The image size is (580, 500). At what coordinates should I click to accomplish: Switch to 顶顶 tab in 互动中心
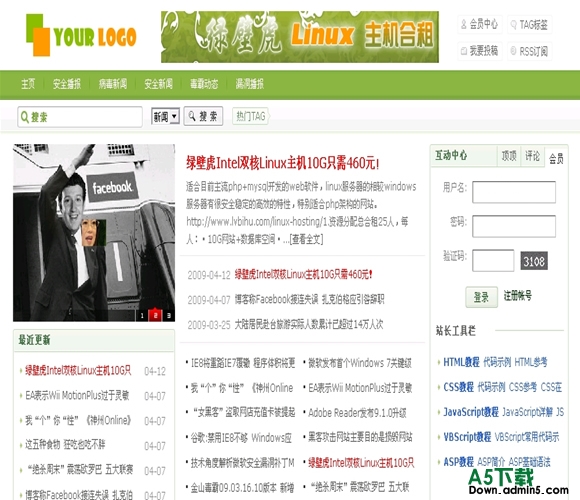point(509,156)
